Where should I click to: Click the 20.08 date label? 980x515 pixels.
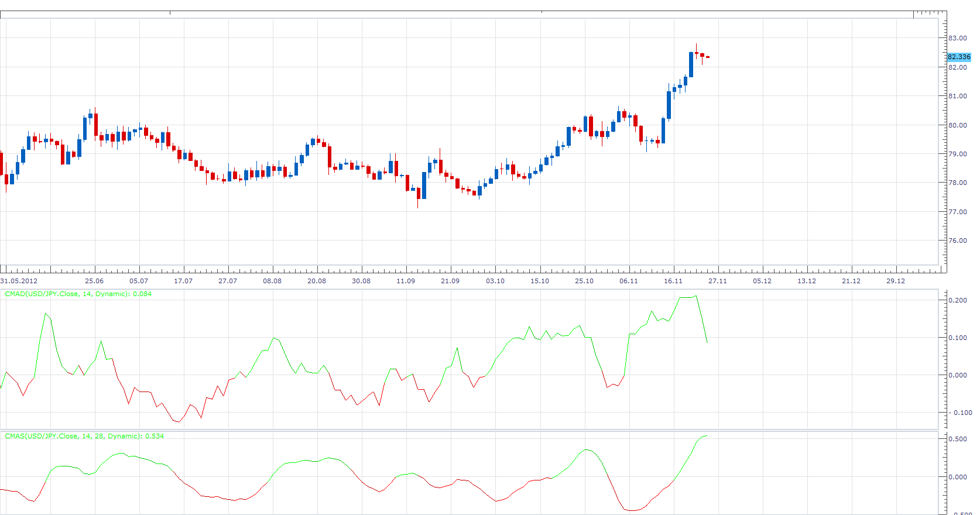317,281
